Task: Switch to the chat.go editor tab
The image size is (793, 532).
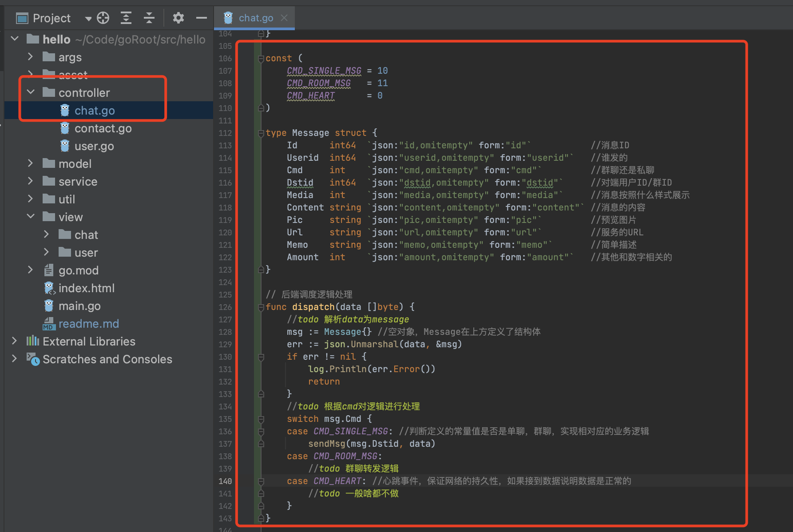Action: click(256, 18)
